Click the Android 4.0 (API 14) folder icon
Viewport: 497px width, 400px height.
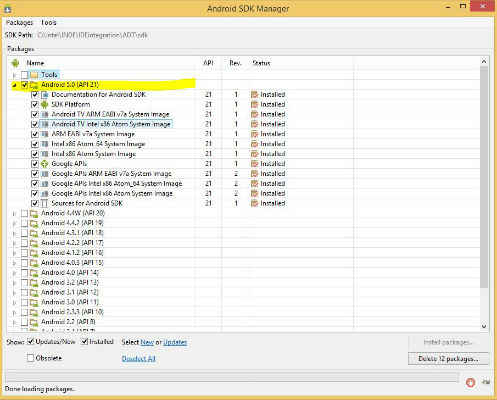(x=34, y=273)
